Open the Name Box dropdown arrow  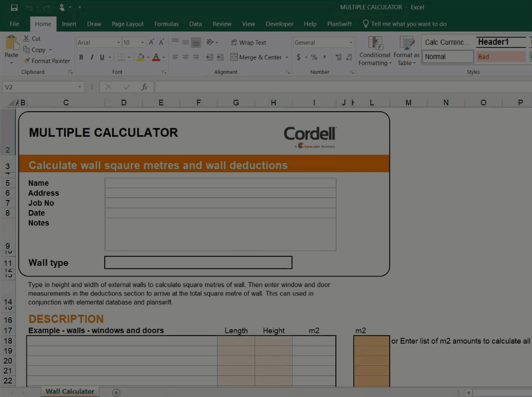point(80,87)
